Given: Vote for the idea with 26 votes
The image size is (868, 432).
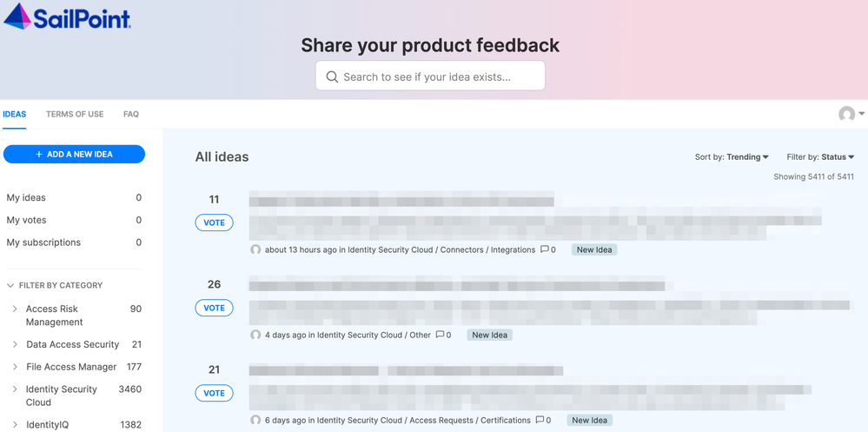Looking at the screenshot, I should coord(214,308).
